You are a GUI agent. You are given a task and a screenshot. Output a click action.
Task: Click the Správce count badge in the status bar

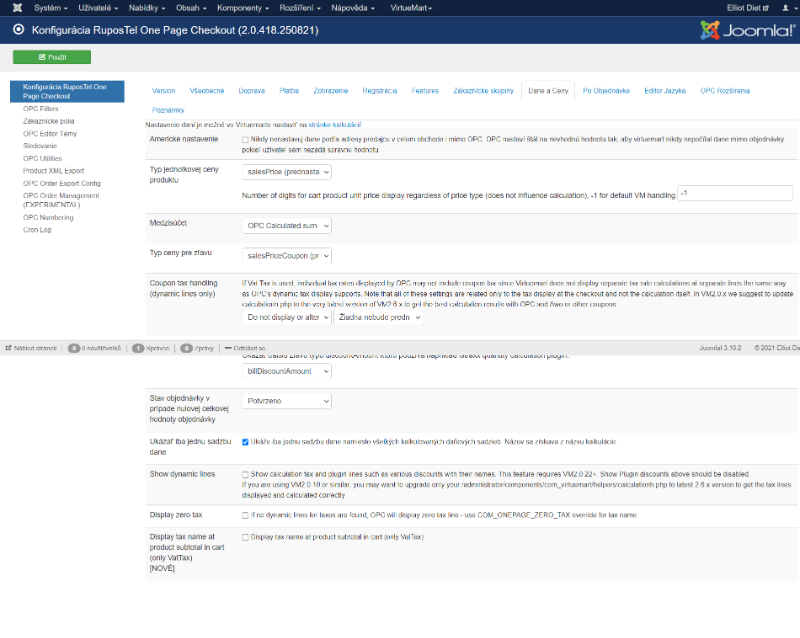click(x=138, y=348)
